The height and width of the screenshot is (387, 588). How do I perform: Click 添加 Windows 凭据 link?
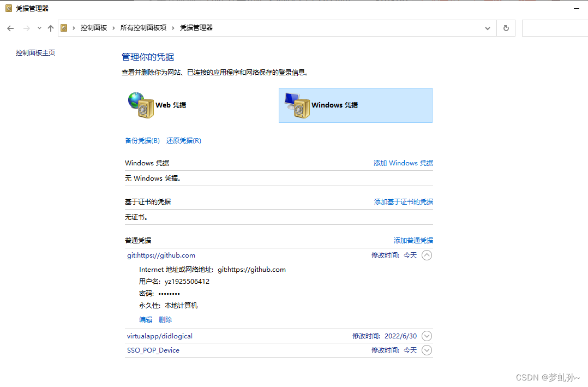tap(403, 163)
